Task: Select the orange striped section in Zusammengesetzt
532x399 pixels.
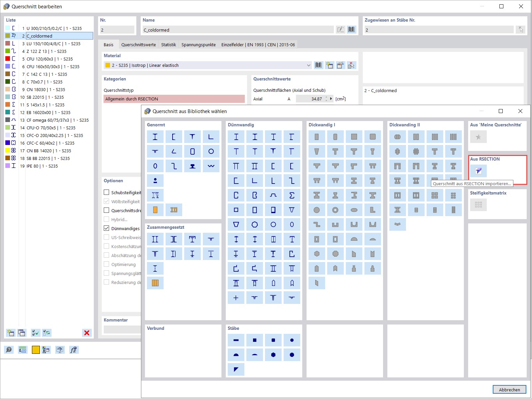Action: click(155, 283)
